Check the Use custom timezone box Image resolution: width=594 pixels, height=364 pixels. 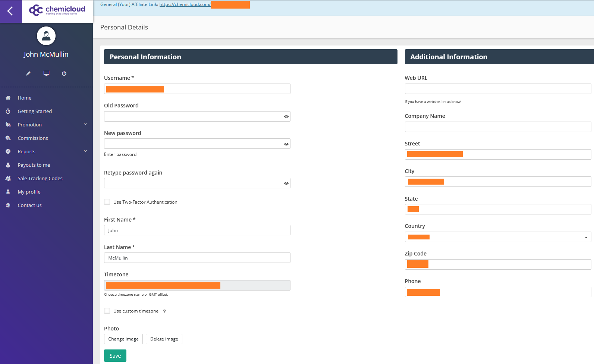tap(107, 311)
